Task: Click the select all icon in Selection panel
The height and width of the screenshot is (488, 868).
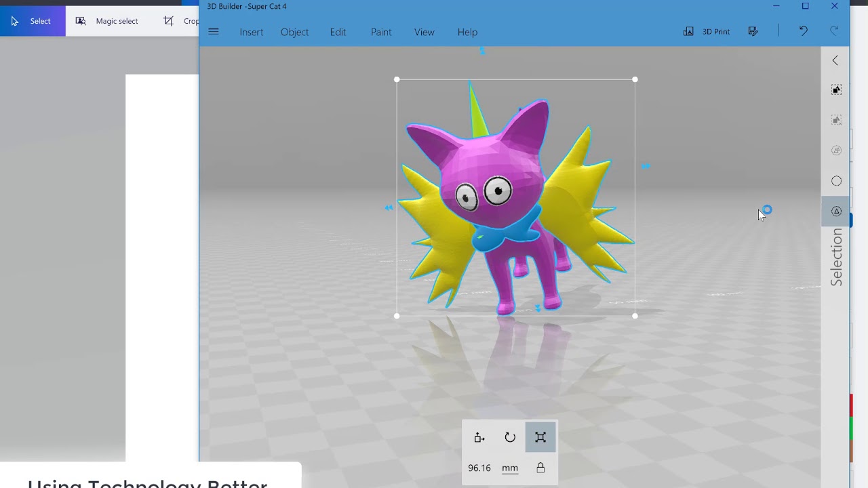Action: [x=836, y=90]
